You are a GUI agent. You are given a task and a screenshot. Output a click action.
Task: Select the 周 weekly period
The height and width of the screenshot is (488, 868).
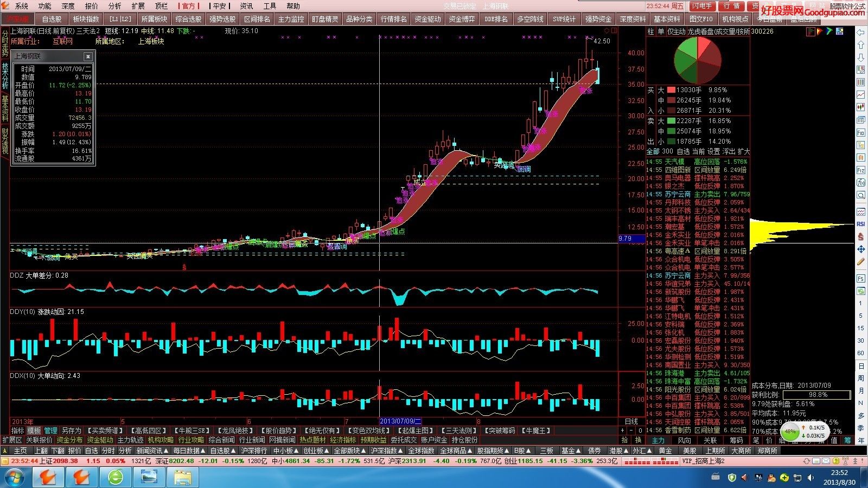coord(861,378)
